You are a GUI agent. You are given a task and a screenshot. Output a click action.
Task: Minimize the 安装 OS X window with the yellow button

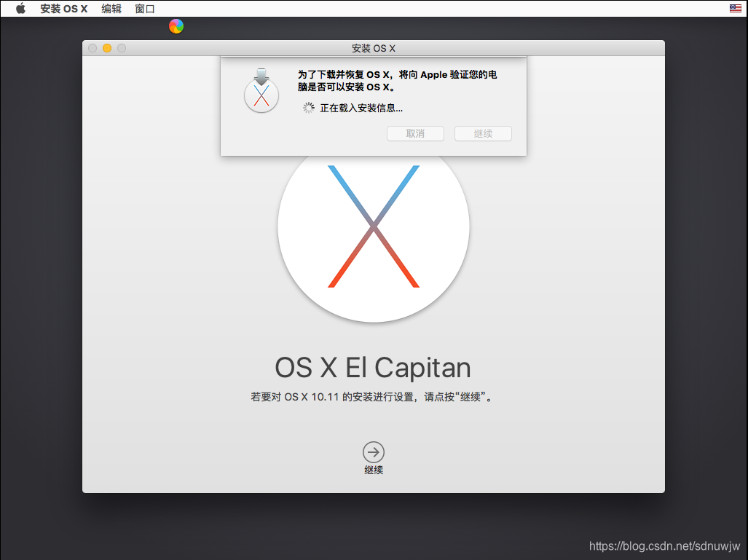[107, 48]
